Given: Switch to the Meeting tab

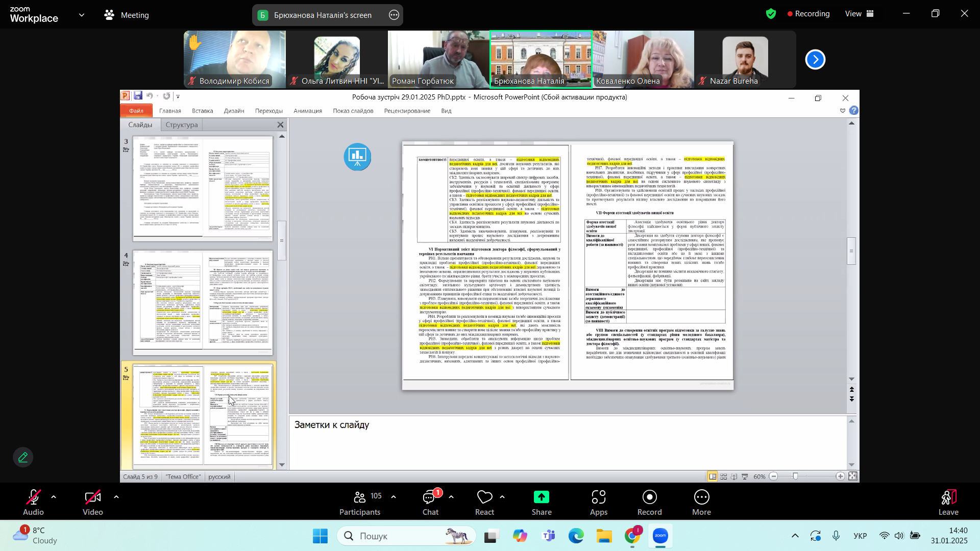Looking at the screenshot, I should pos(127,15).
